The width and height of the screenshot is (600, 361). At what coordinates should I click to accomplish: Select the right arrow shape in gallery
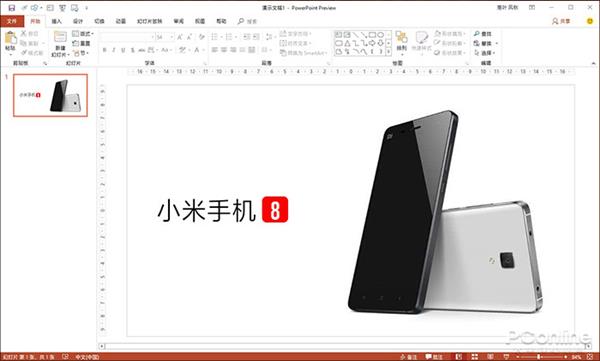click(372, 43)
